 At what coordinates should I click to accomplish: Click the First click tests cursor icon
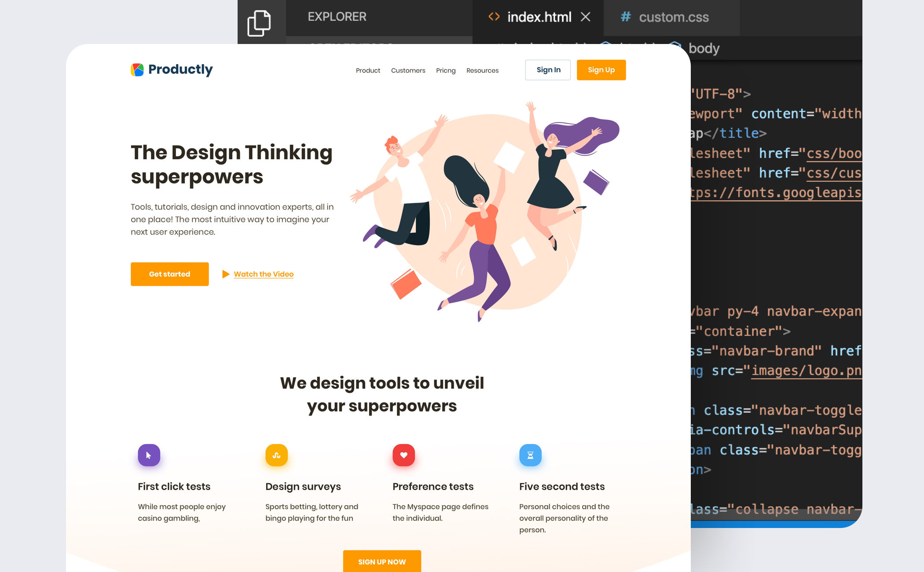click(149, 455)
